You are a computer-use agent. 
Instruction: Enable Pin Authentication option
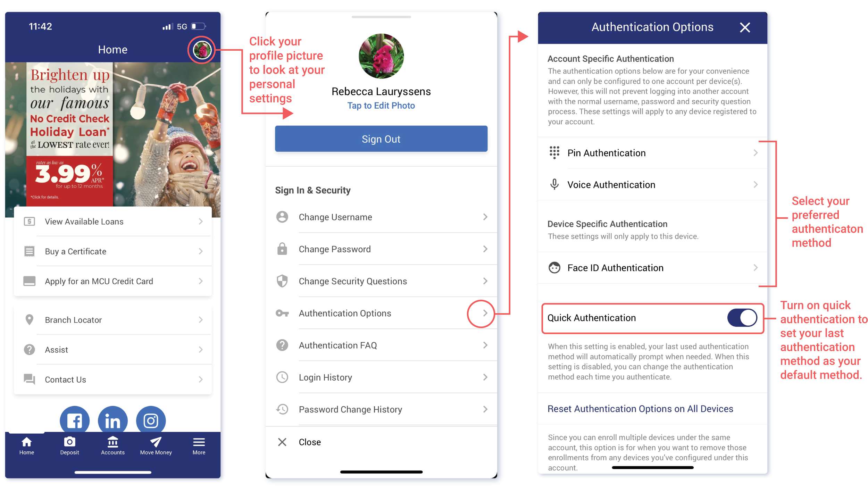650,153
